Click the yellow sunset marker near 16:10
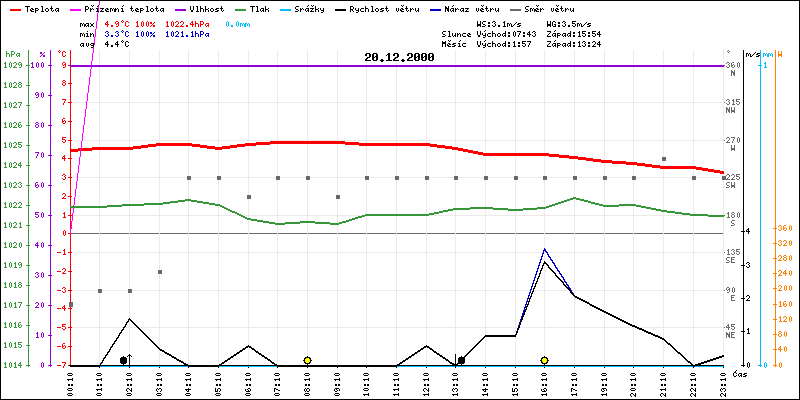 pyautogui.click(x=544, y=360)
